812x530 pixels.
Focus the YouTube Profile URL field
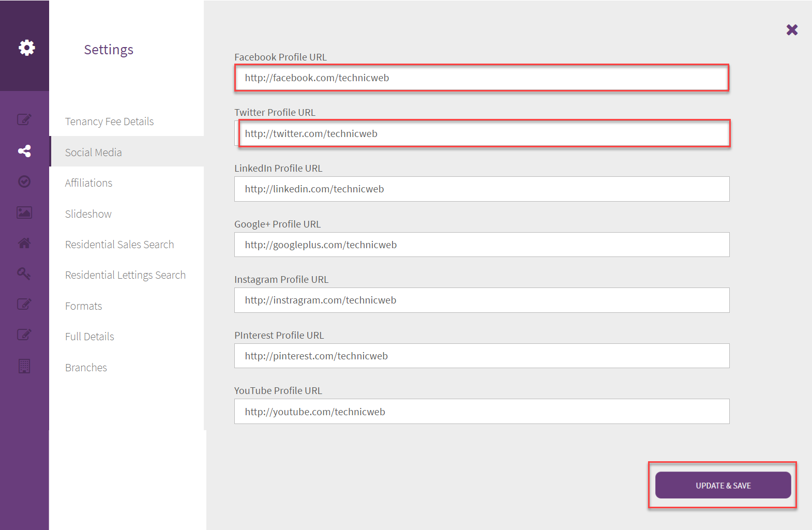tap(482, 412)
